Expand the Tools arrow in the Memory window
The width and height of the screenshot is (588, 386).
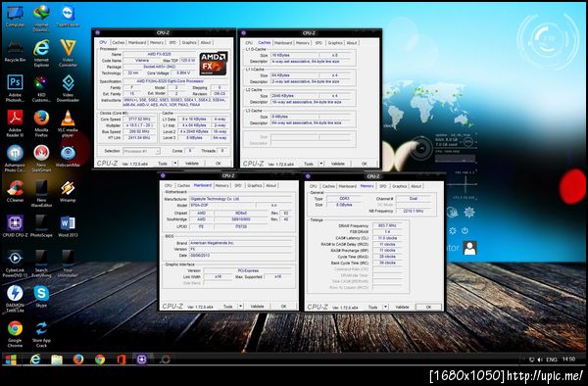(385, 307)
